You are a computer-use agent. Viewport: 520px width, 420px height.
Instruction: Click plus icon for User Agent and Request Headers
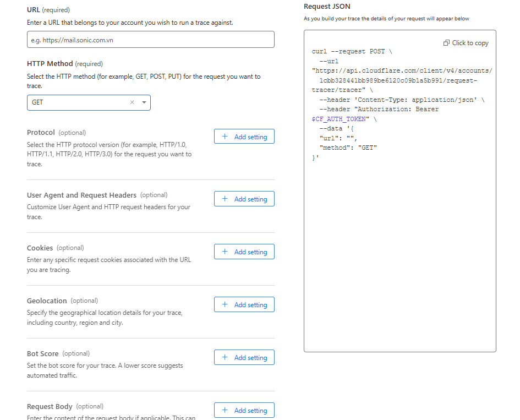coord(225,199)
